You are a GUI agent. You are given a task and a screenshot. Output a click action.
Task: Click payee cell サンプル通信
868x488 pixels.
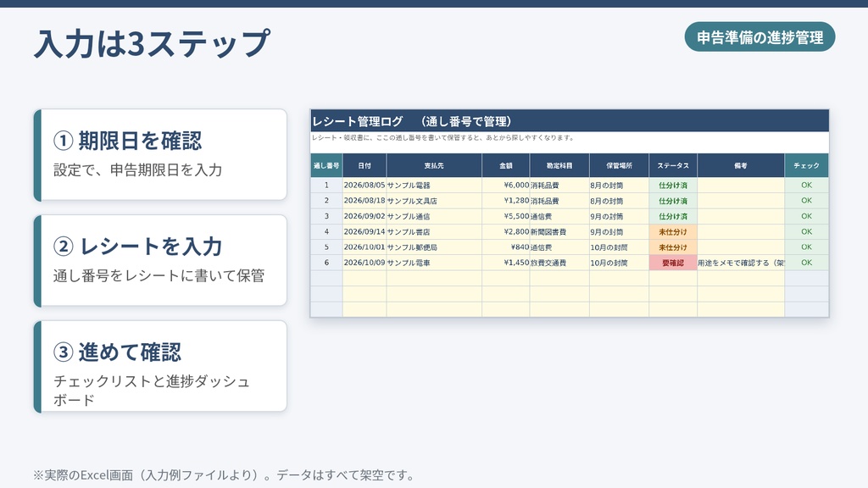pyautogui.click(x=434, y=216)
